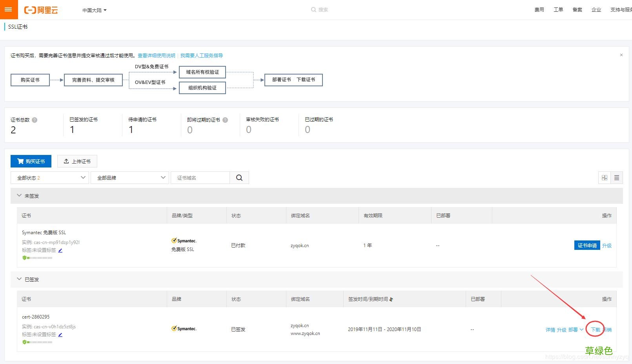Click the 上传证书 button
The width and height of the screenshot is (632, 364).
point(77,161)
